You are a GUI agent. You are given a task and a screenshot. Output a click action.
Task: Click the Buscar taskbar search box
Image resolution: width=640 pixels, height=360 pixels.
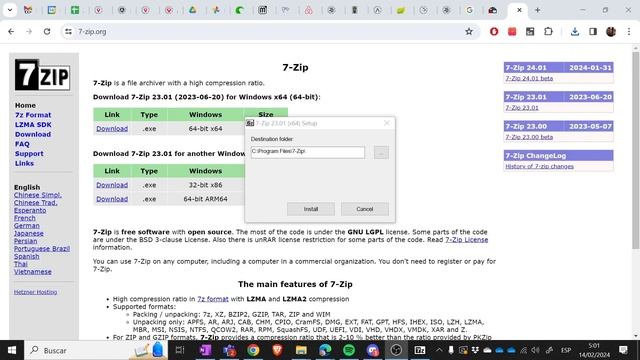(x=96, y=350)
